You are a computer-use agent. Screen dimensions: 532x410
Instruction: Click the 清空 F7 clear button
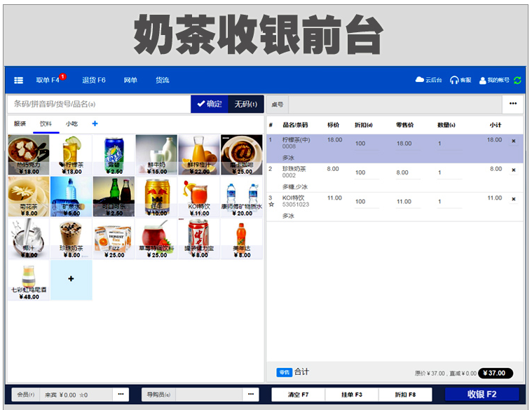pos(298,395)
